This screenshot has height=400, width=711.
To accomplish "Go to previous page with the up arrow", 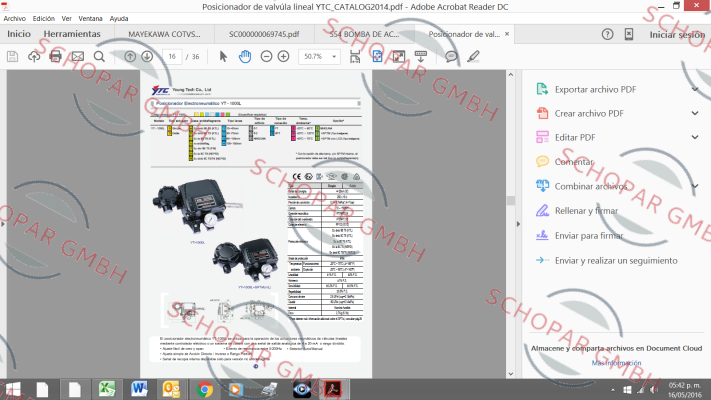I will [x=130, y=57].
